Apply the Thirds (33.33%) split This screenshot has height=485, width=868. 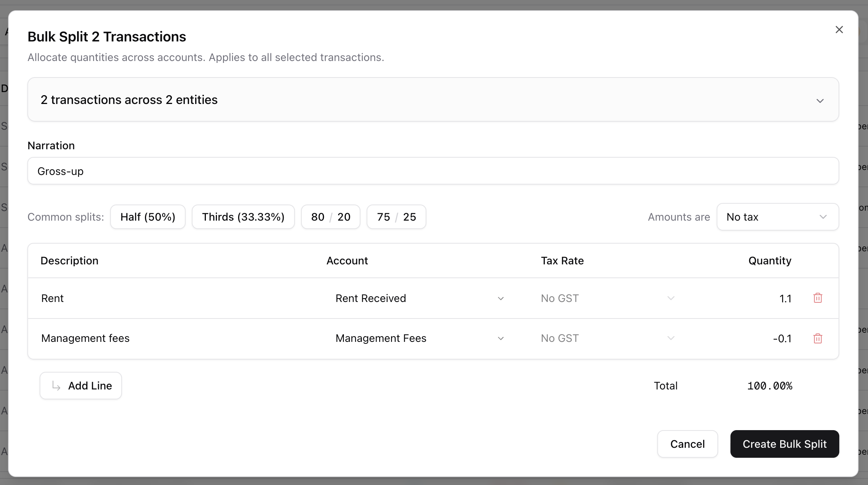[243, 217]
